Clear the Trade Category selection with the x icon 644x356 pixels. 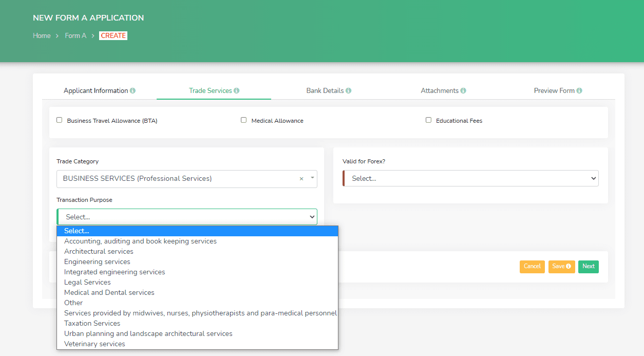[301, 178]
